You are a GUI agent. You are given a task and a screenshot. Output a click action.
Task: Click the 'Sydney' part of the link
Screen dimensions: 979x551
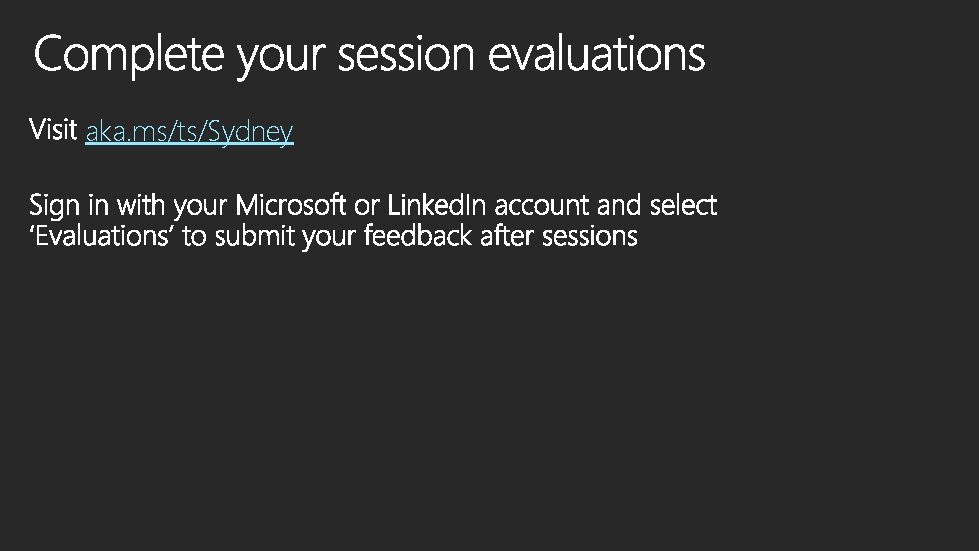click(x=250, y=132)
